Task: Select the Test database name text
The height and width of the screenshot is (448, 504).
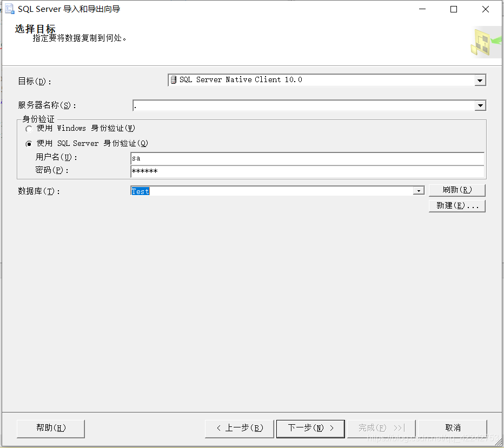Action: pyautogui.click(x=140, y=190)
